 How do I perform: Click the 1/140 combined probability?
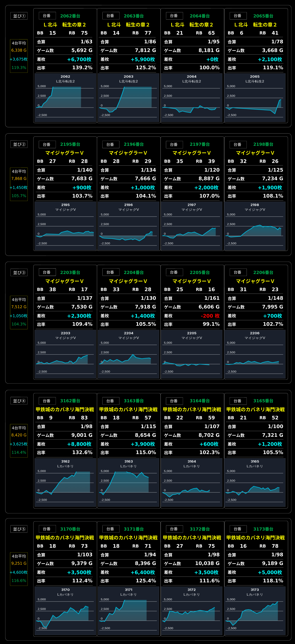click(85, 170)
